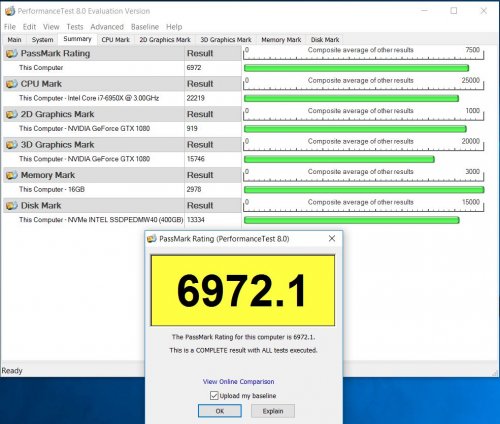Click the NVMe INTEL SSDPEDMW40 row
The height and width of the screenshot is (424, 500).
[122, 220]
